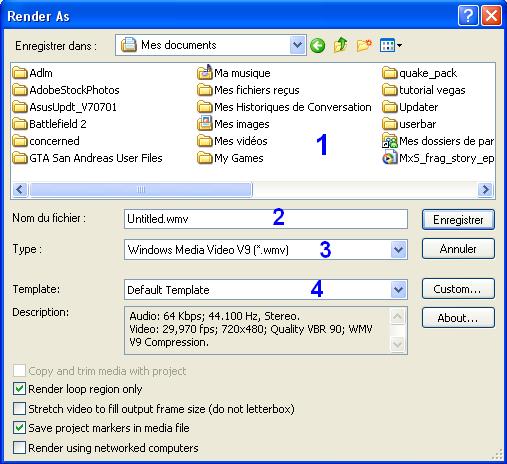
Task: Select the Ma musique folder icon
Action: (204, 72)
